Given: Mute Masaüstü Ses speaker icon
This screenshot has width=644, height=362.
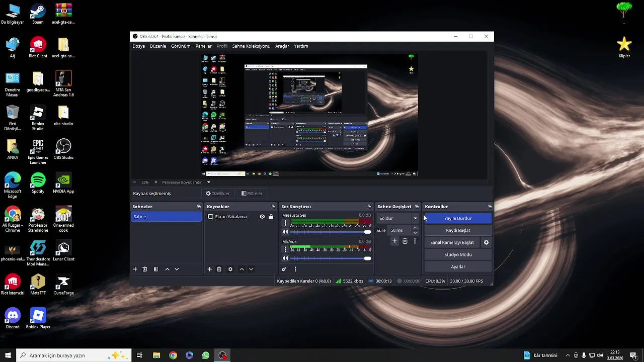Looking at the screenshot, I should (285, 232).
